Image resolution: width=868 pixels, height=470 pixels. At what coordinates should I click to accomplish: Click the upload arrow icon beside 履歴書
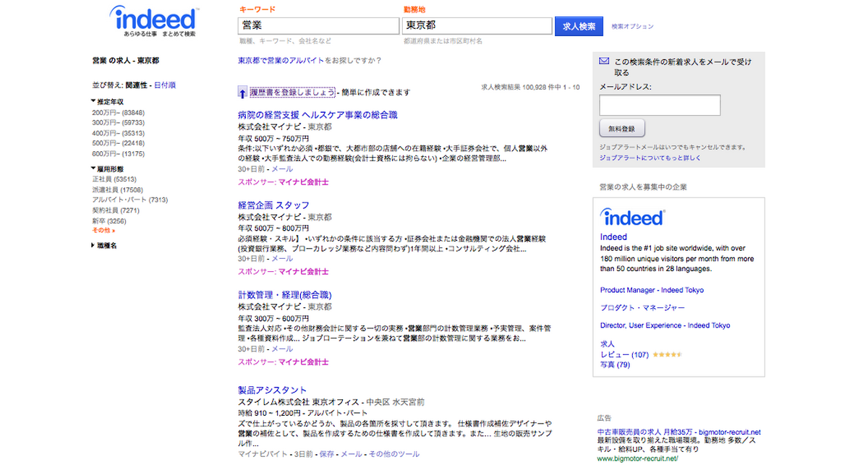pyautogui.click(x=243, y=93)
